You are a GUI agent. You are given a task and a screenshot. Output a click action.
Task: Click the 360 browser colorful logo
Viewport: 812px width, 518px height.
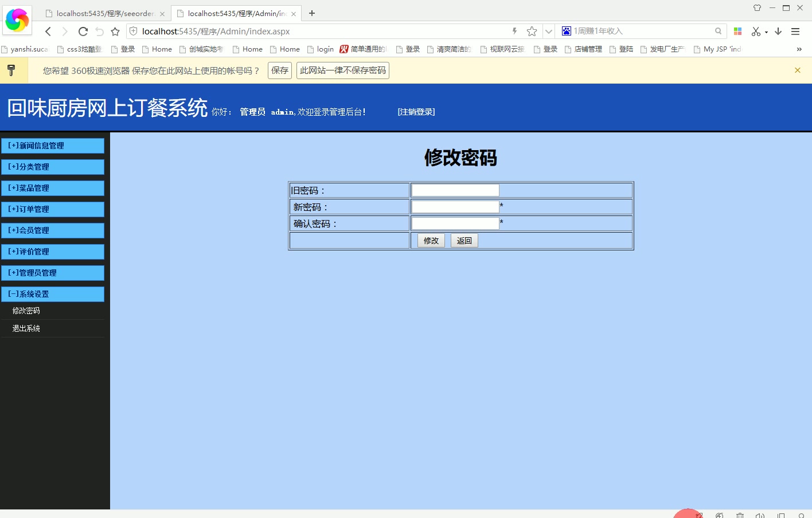17,20
